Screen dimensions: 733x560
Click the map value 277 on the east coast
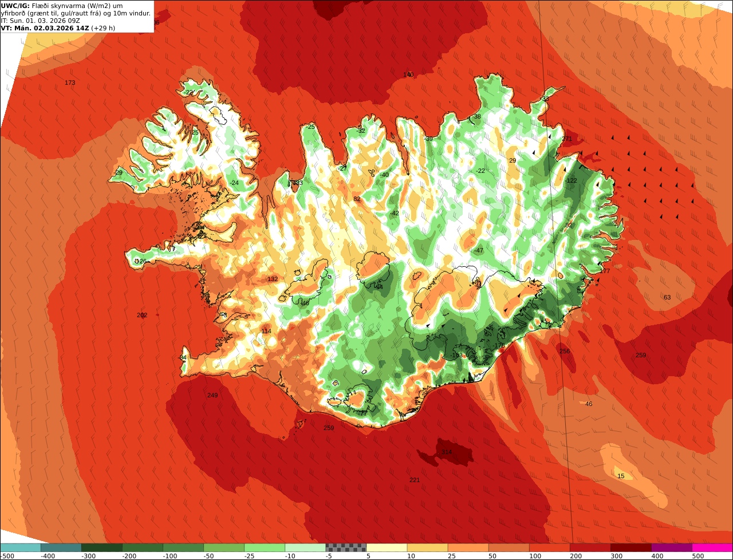click(x=605, y=271)
